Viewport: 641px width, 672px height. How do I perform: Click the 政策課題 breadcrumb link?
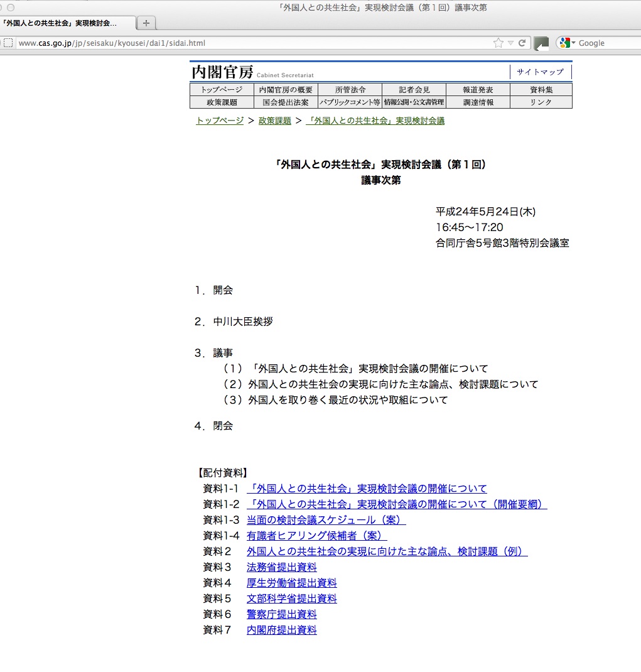tap(274, 121)
